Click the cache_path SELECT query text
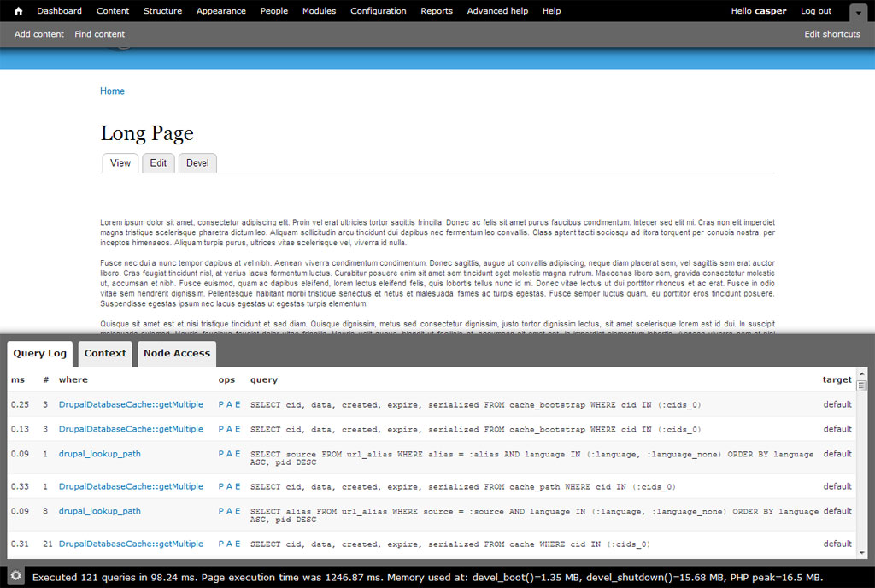Screen dimensions: 875x588 pyautogui.click(x=462, y=487)
